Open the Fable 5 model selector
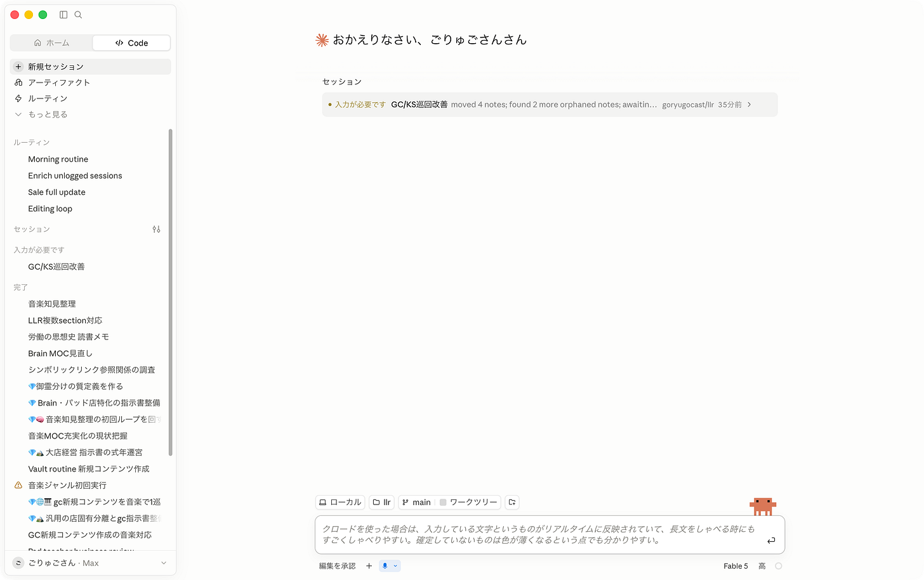Screen dimensions: 924x580 (736, 566)
